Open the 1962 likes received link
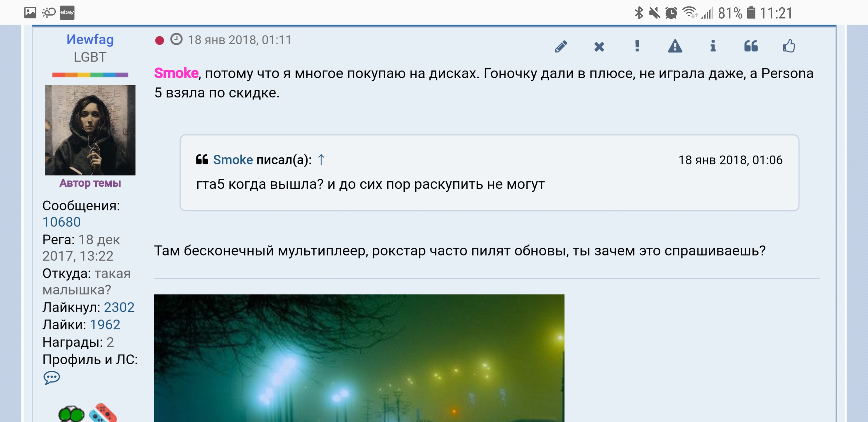The image size is (868, 422). (105, 324)
